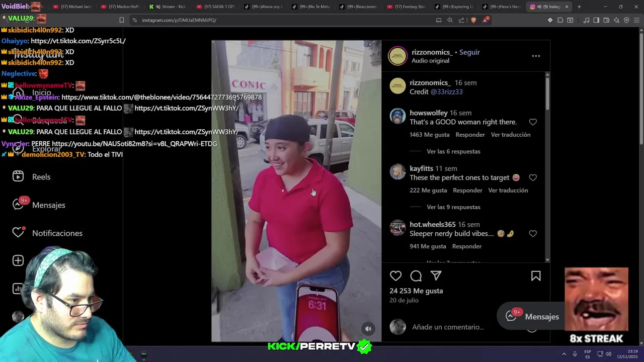Like howswolfey's comment
Image resolution: width=644 pixels, height=362 pixels.
533,122
